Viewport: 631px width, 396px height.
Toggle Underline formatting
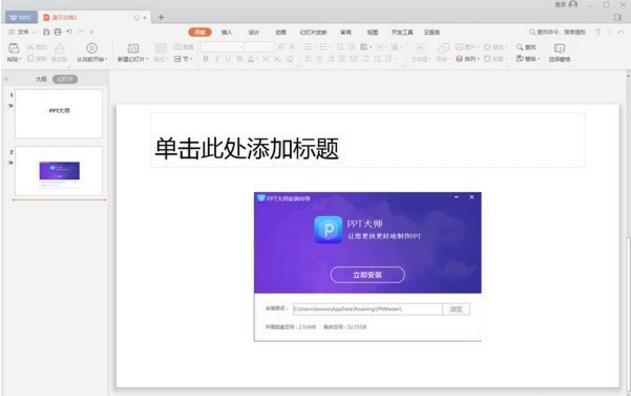pos(228,59)
